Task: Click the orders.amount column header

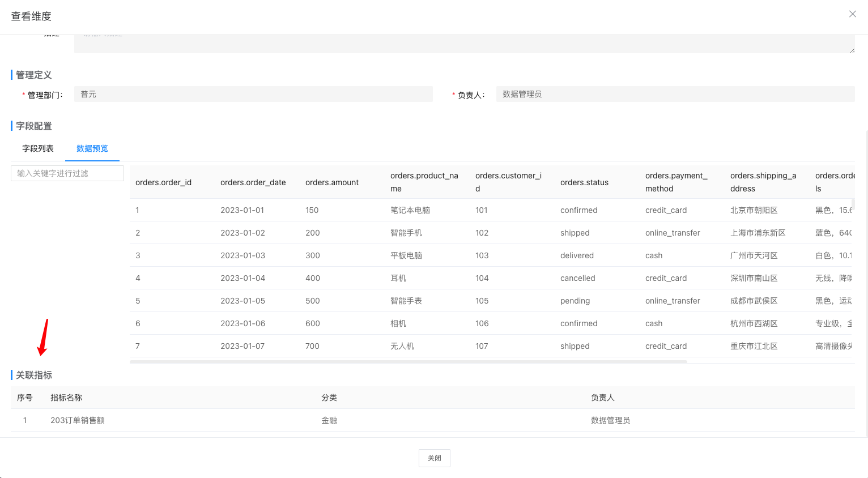Action: tap(331, 182)
